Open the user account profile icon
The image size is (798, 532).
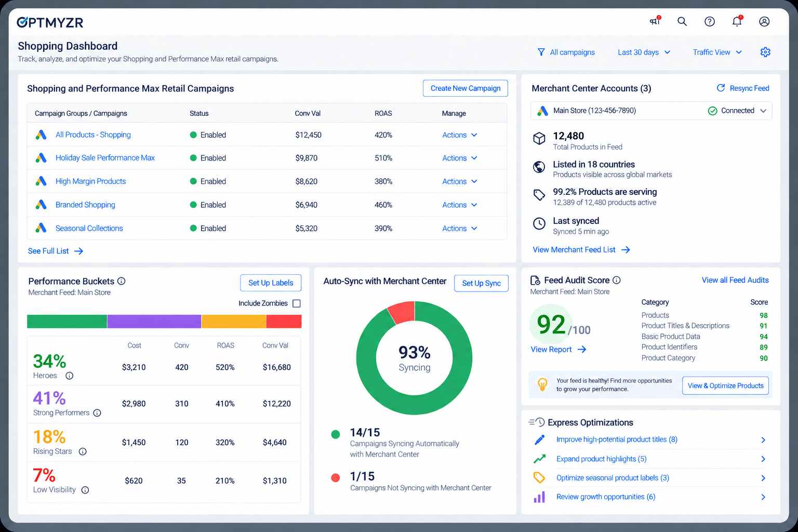764,21
